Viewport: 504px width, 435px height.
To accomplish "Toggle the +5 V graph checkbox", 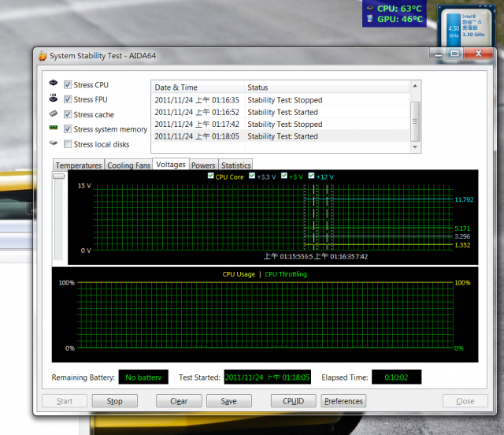I will point(284,176).
